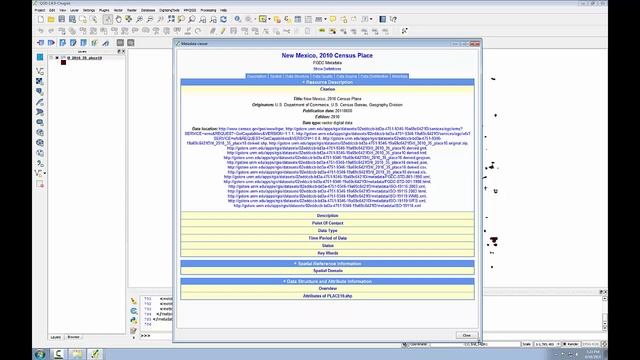Click the Overview row in metadata
640x360 pixels.
(x=327, y=289)
